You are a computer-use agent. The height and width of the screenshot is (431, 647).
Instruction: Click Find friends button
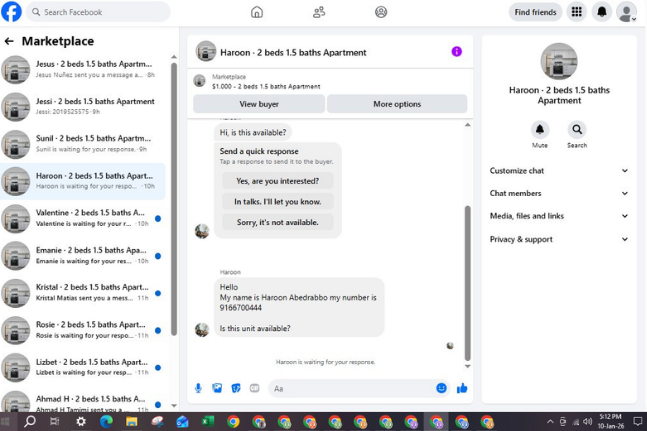click(535, 12)
